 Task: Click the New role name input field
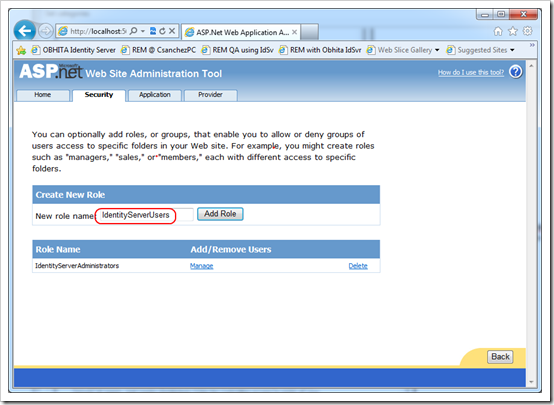(146, 215)
